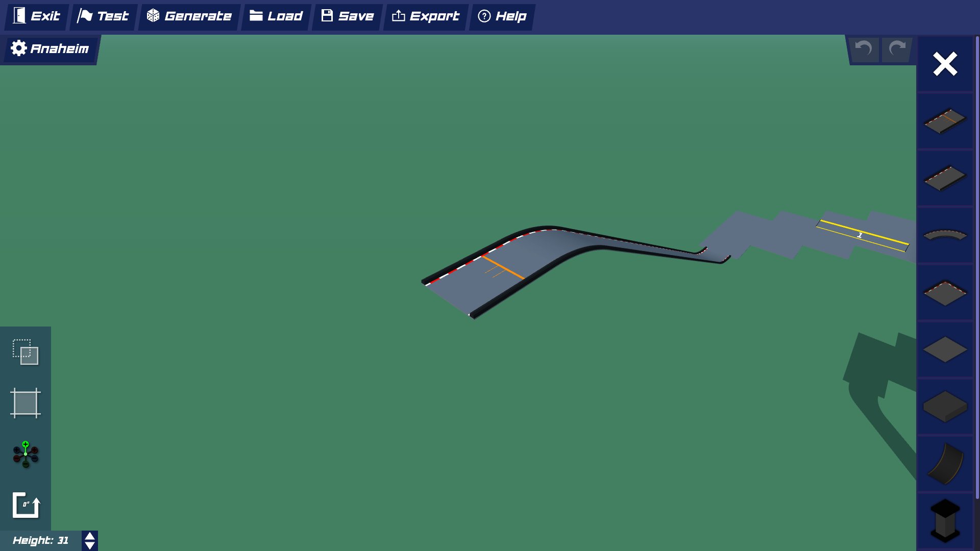Image resolution: width=980 pixels, height=551 pixels.
Task: Click the Test button to playtest
Action: click(104, 16)
